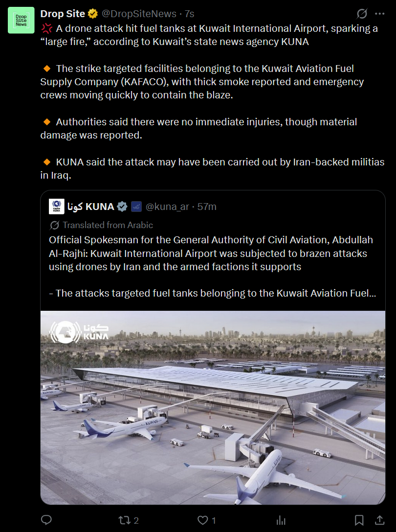This screenshot has width=396, height=532.
Task: Open the @kuna_ar handle
Action: pos(167,206)
